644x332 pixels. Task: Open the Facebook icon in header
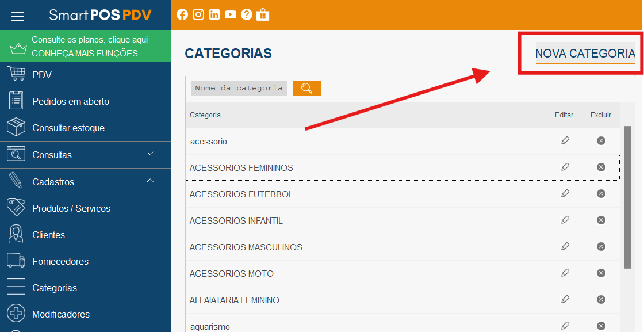tap(182, 14)
